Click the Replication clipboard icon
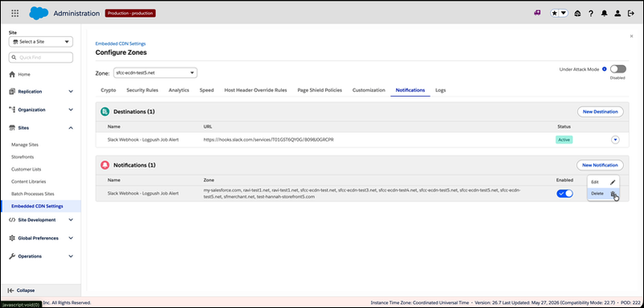Screen dimensions: 644x308 tap(12, 91)
